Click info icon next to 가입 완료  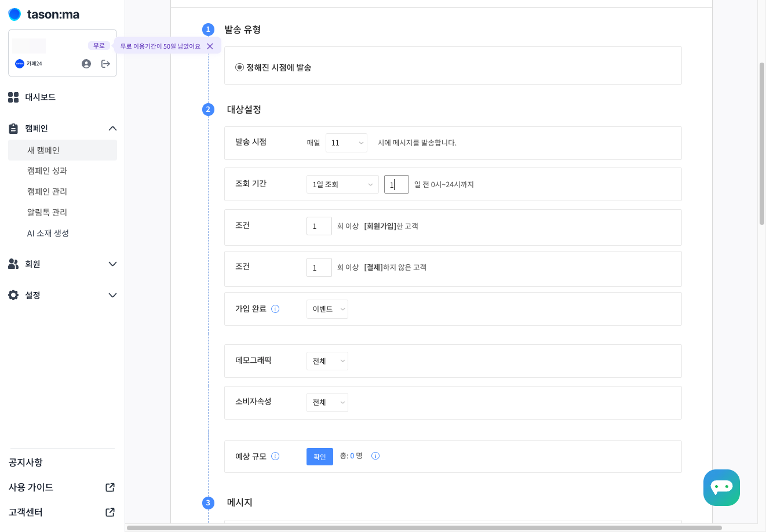coord(275,309)
